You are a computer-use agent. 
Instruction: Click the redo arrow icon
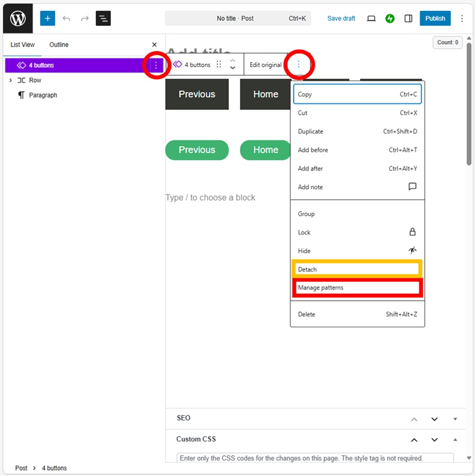85,19
